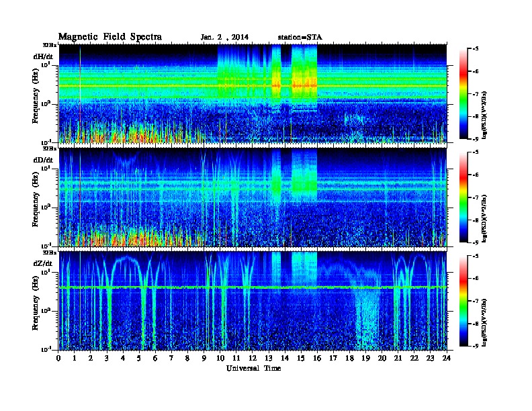Click the "station=STA" label
This screenshot has height=411, width=532.
[300, 38]
